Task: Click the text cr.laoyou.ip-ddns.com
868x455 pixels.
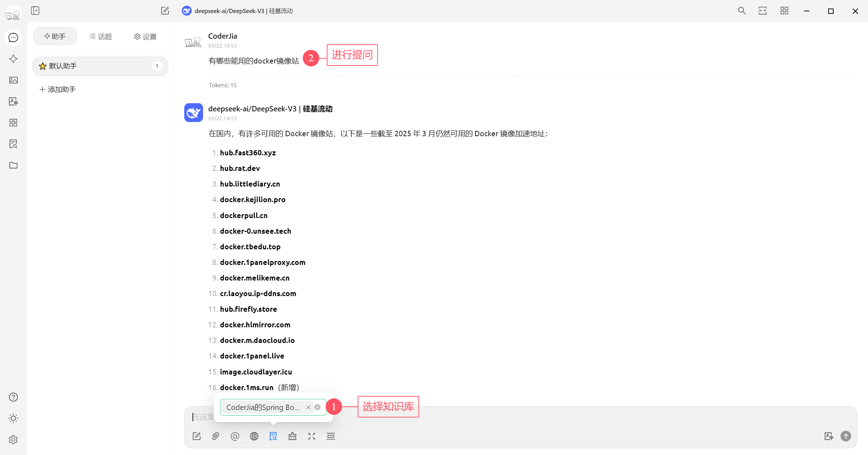Action: point(258,294)
